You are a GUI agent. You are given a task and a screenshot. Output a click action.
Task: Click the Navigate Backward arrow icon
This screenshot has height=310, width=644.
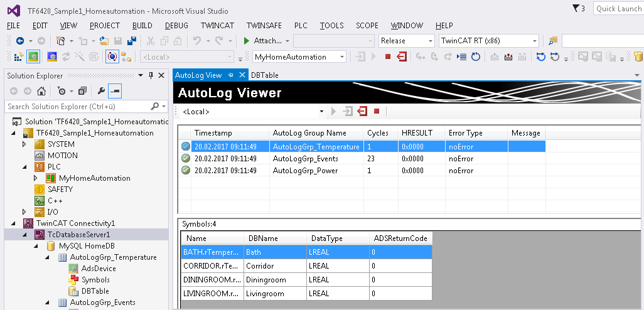point(19,41)
